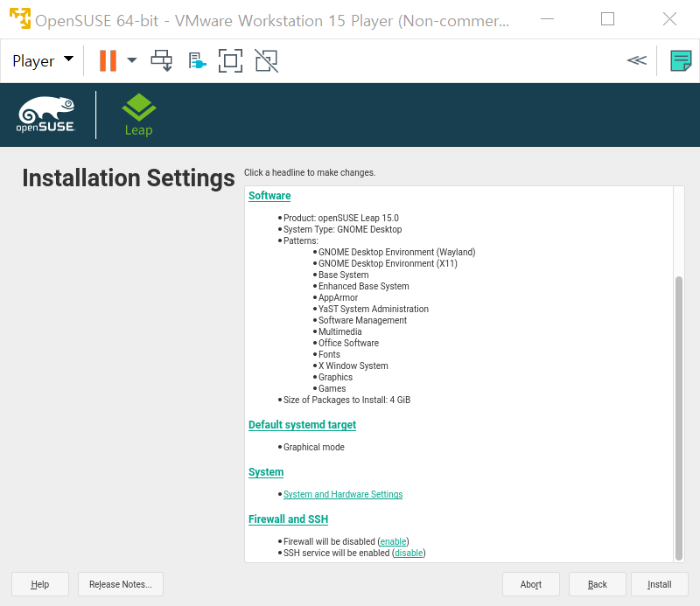
Task: Click enable link for the firewall
Action: 393,541
